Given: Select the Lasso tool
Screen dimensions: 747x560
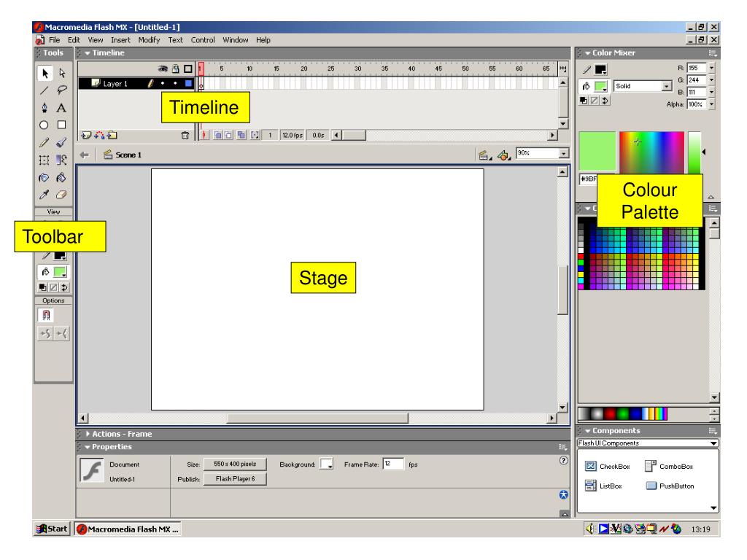Looking at the screenshot, I should [62, 90].
